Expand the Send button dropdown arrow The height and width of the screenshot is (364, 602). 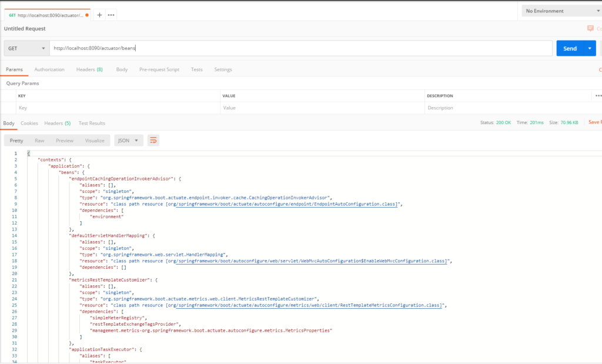coord(590,48)
